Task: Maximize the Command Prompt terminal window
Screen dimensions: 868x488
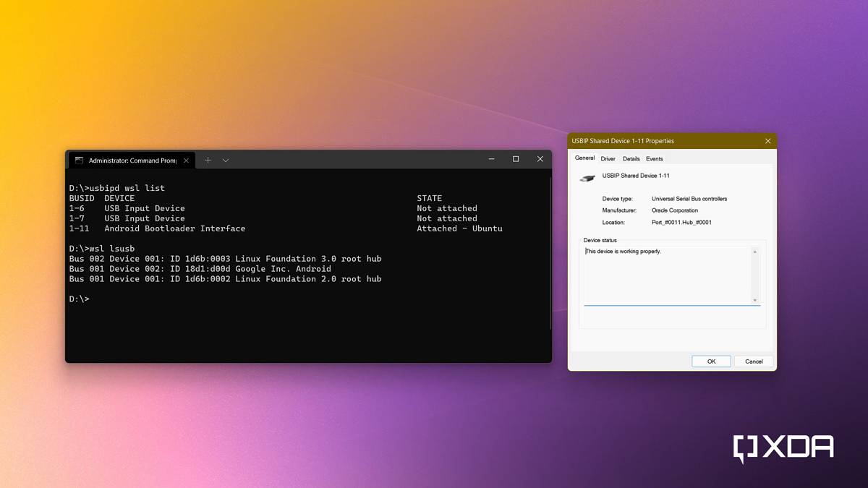Action: click(516, 159)
